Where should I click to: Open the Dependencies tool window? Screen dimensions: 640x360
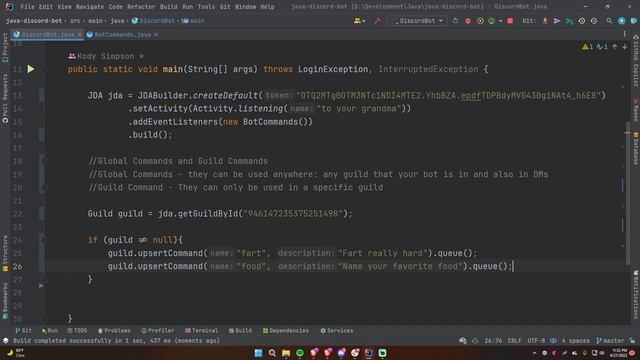286,331
